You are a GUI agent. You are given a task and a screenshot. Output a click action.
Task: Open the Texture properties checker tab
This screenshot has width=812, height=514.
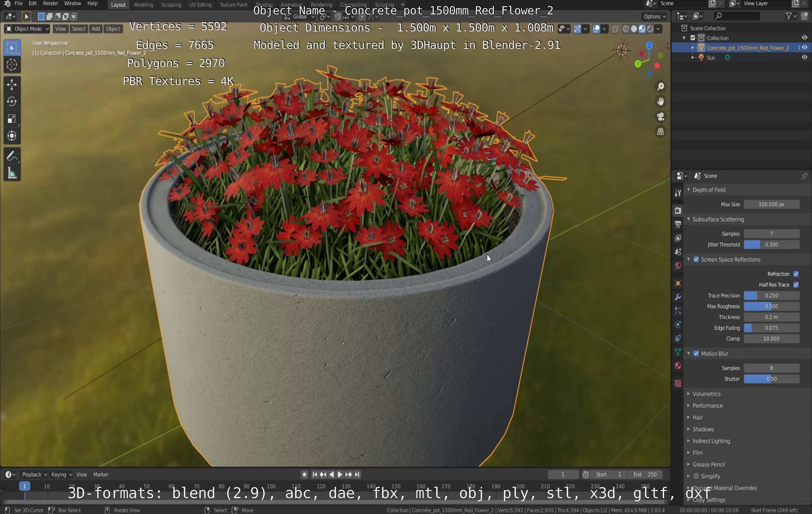[x=678, y=383]
